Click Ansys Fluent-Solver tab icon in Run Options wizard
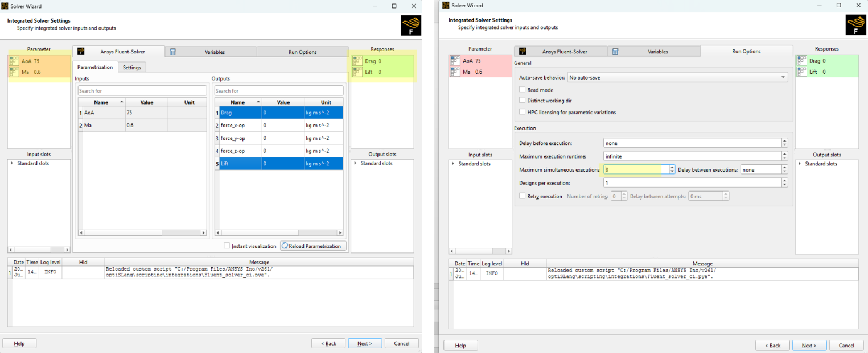 pos(523,52)
